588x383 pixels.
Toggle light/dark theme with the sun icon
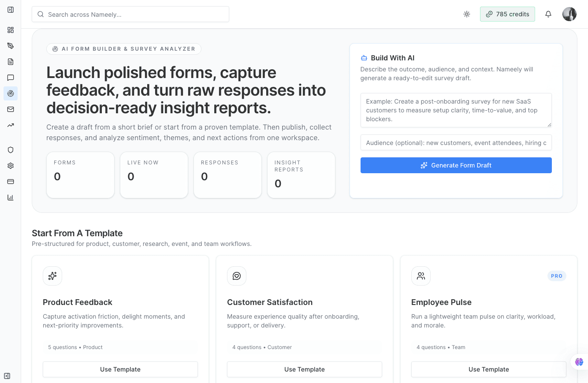tap(466, 14)
